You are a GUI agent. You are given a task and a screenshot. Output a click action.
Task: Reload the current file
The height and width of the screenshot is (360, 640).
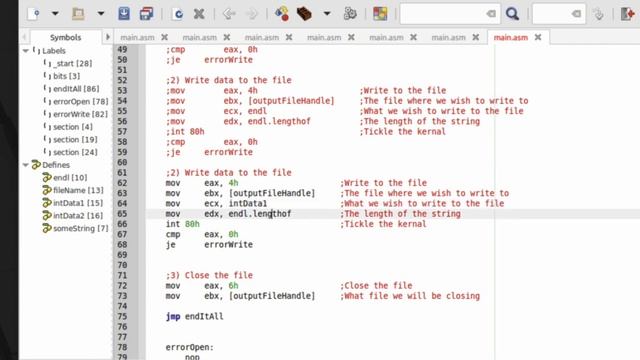point(178,14)
